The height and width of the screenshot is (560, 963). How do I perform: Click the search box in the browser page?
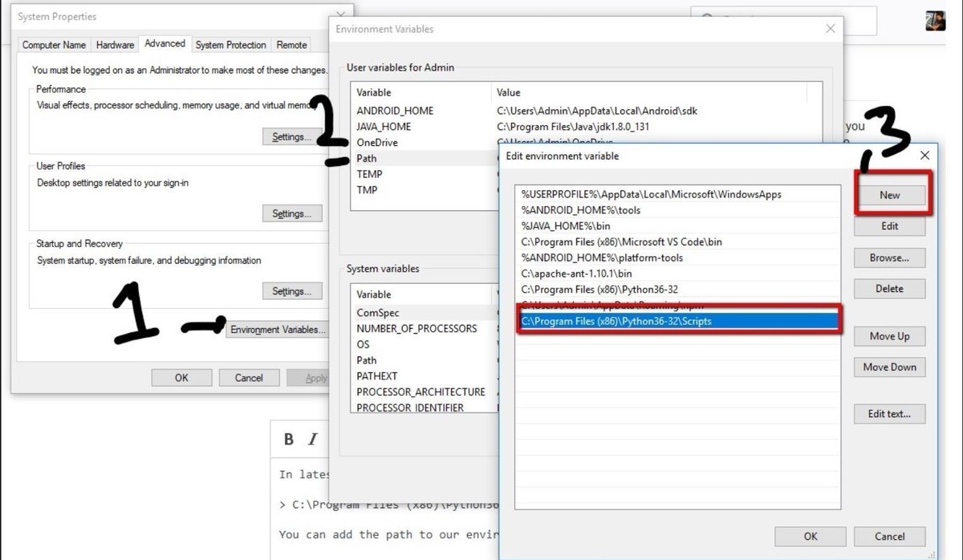pyautogui.click(x=784, y=19)
